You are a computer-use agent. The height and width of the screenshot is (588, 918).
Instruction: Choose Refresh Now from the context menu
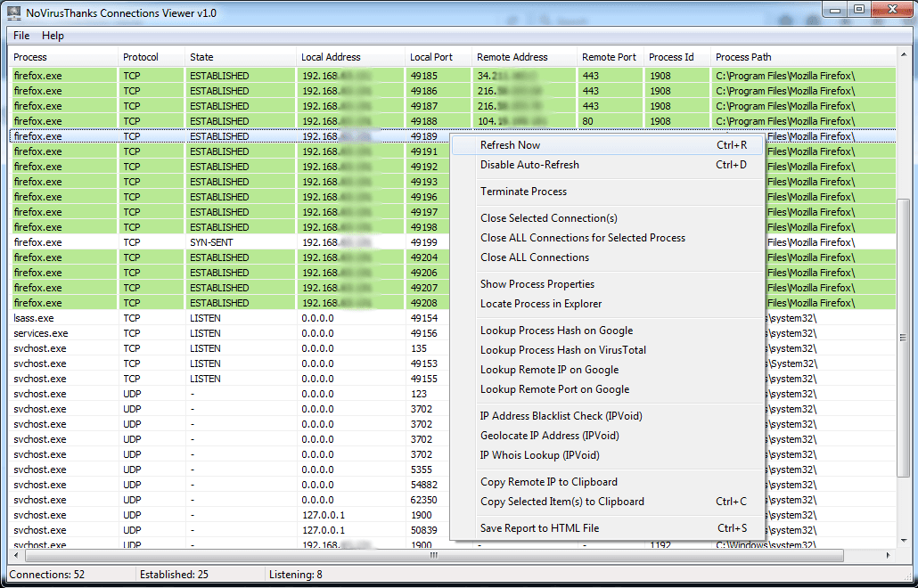click(x=608, y=145)
